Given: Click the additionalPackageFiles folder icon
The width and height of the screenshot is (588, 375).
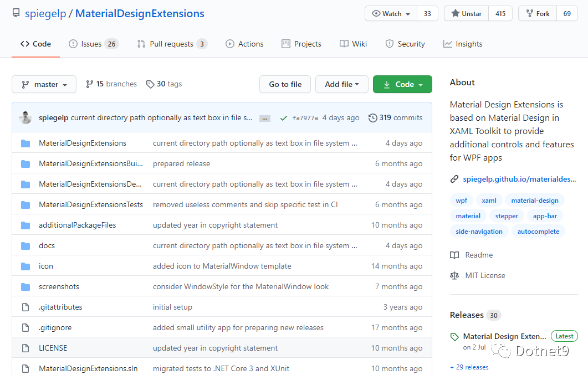Looking at the screenshot, I should pos(25,225).
